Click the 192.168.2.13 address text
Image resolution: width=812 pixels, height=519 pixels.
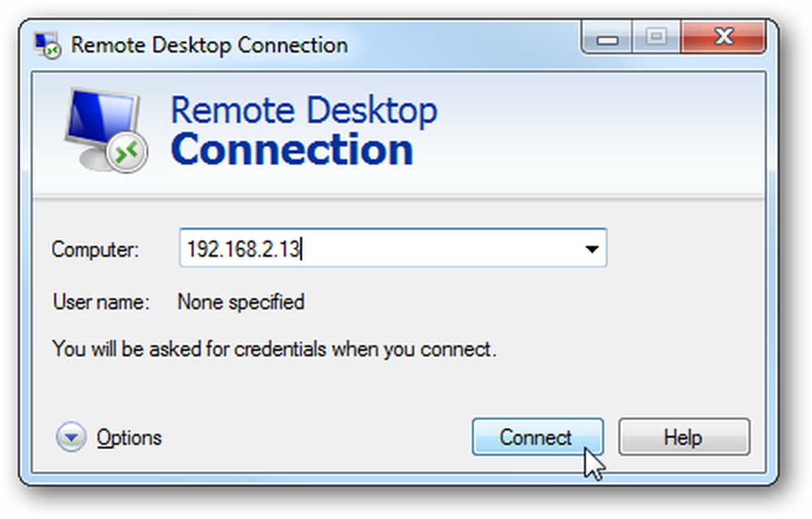(x=244, y=249)
